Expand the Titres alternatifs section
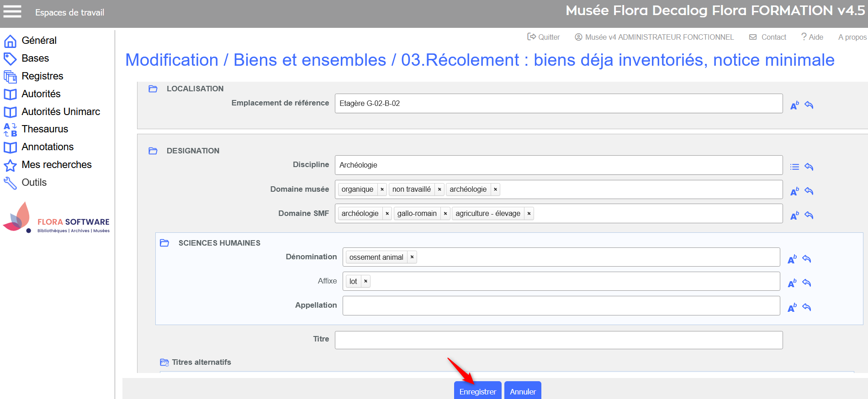 [x=164, y=362]
